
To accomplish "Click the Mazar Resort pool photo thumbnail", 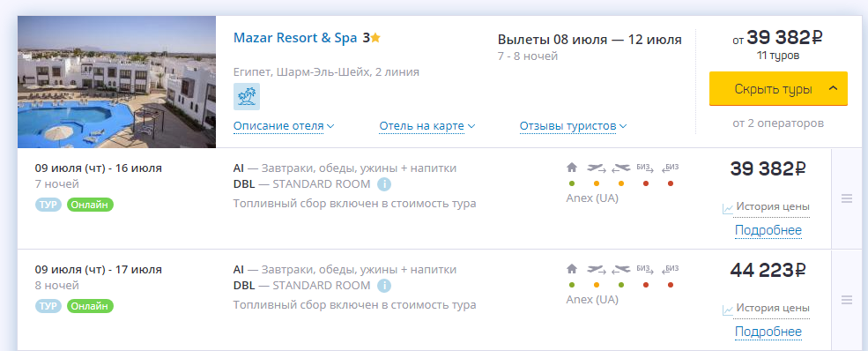I will pos(116,82).
